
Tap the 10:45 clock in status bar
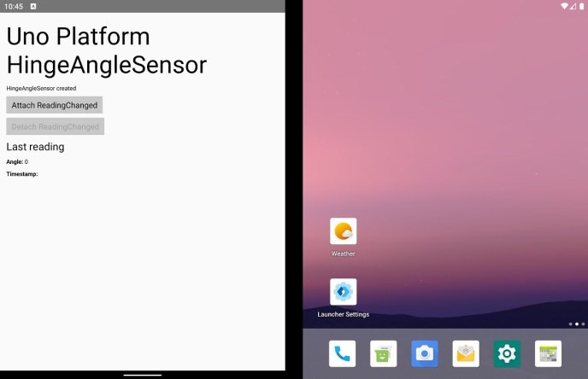(14, 6)
